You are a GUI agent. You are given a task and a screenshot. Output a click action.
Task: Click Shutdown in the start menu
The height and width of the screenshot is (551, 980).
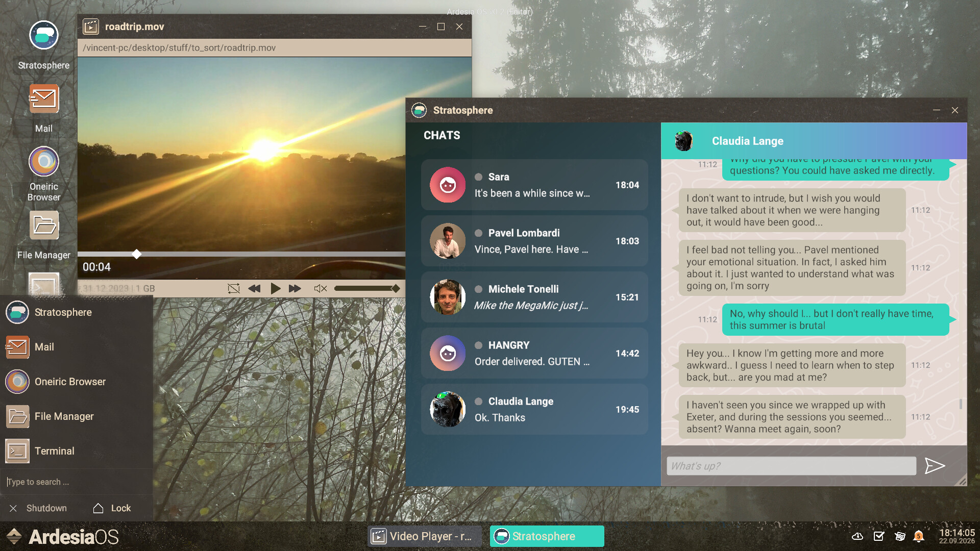click(46, 508)
